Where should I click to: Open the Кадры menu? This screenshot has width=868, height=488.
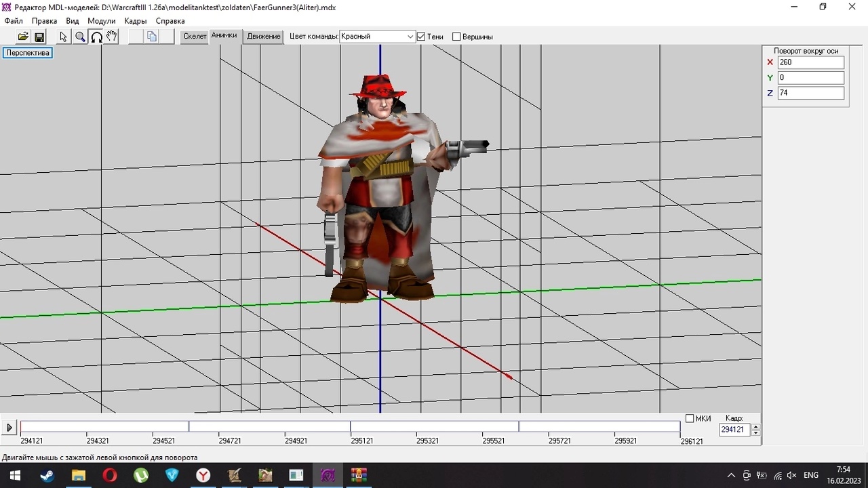[136, 21]
